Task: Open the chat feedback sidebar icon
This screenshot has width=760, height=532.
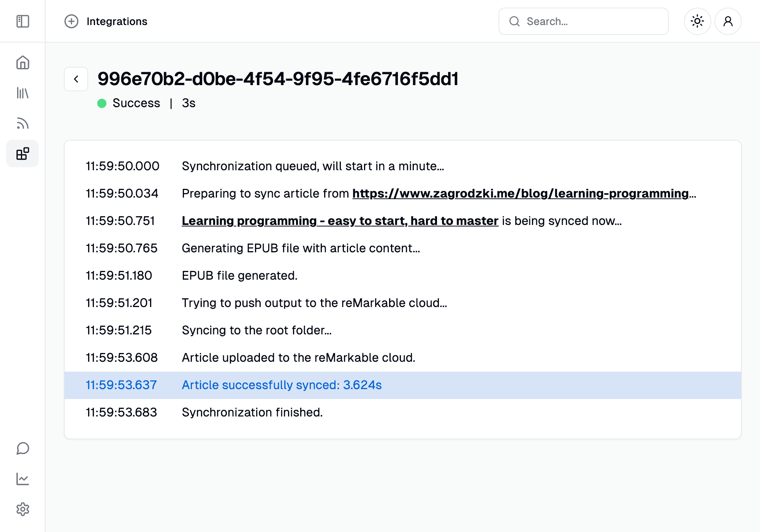Action: click(23, 448)
